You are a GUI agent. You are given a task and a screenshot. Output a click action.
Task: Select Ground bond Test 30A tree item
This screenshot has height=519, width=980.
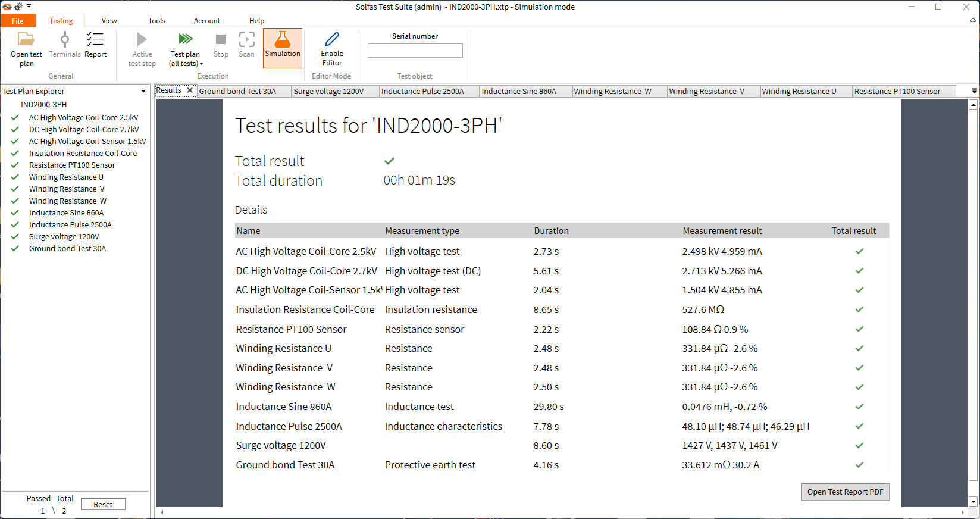click(x=67, y=248)
